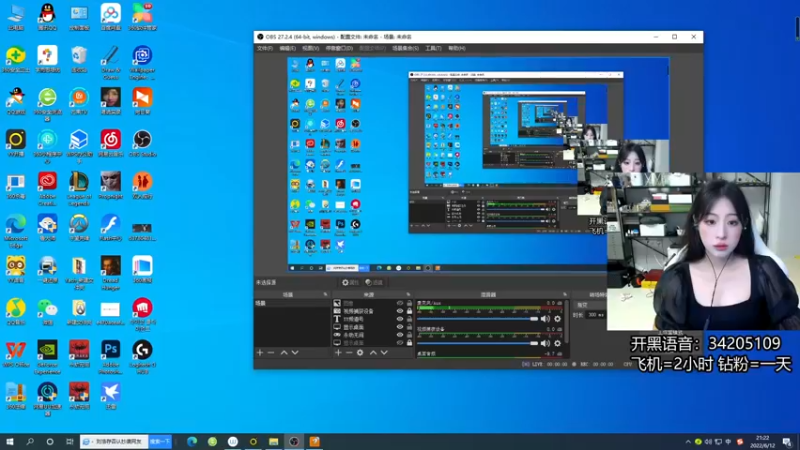The image size is (800, 450).
Task: Pop out the Scenes dock via header icon
Action: pos(326,294)
